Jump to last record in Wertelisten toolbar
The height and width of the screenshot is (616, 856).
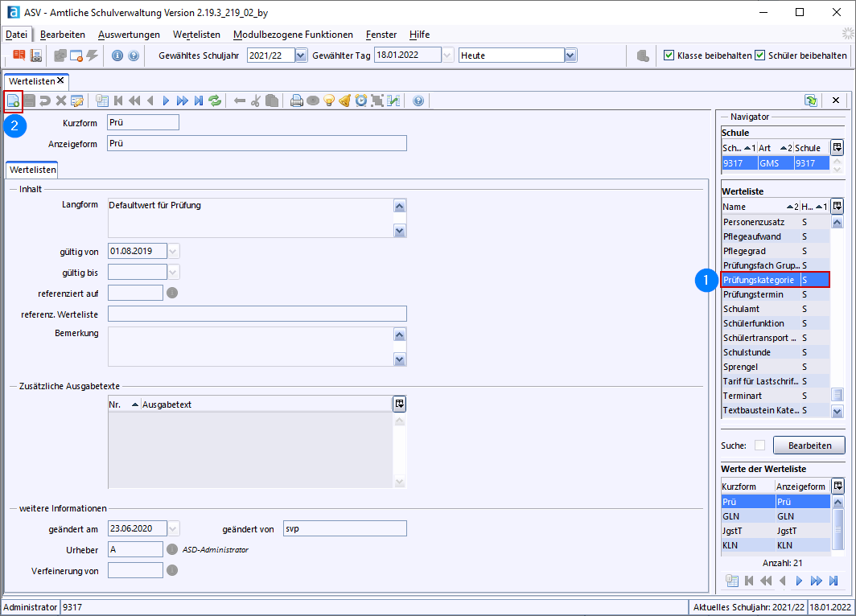(x=199, y=101)
